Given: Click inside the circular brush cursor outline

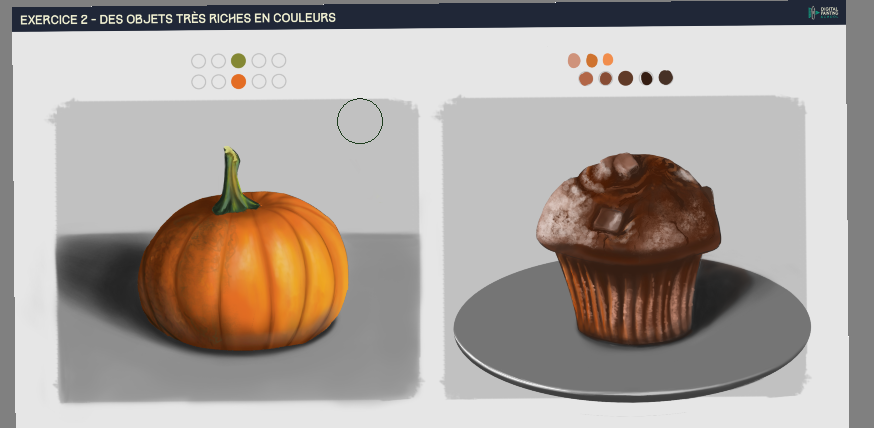Looking at the screenshot, I should (x=360, y=121).
